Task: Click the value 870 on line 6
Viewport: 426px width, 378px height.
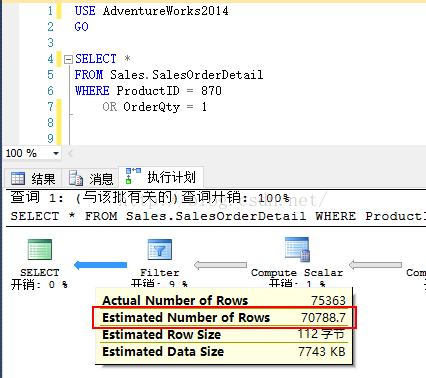Action: tap(211, 91)
